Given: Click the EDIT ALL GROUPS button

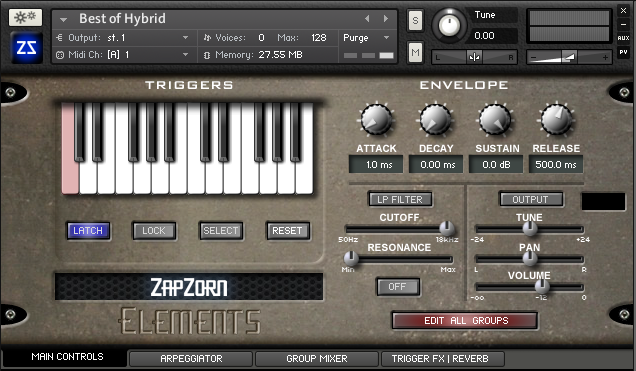Looking at the screenshot, I should click(x=465, y=320).
